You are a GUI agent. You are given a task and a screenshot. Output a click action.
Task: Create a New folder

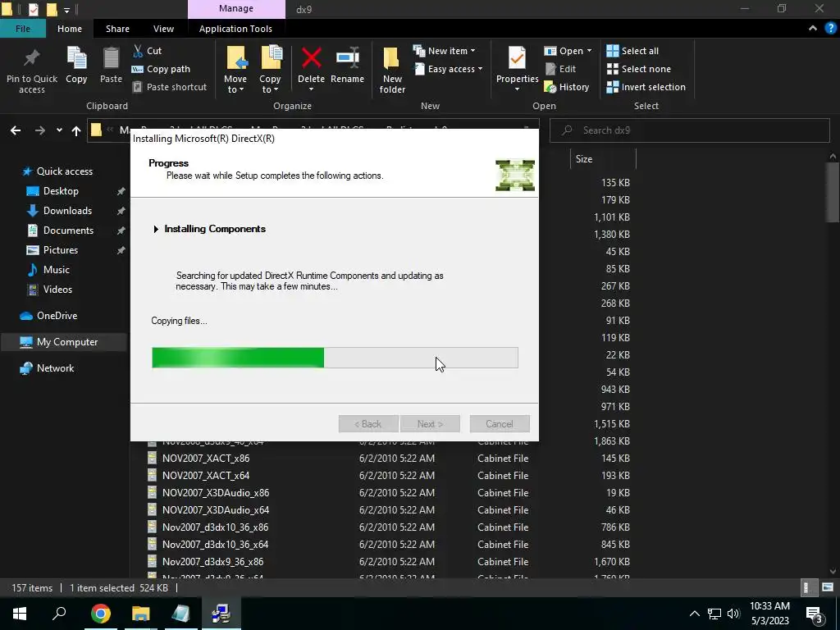point(392,70)
